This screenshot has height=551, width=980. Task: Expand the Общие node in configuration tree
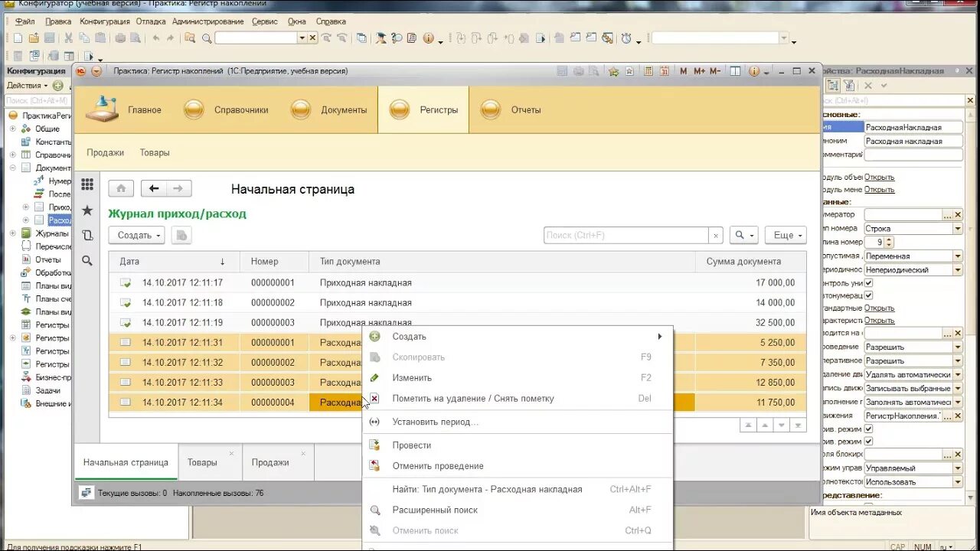[x=13, y=129]
